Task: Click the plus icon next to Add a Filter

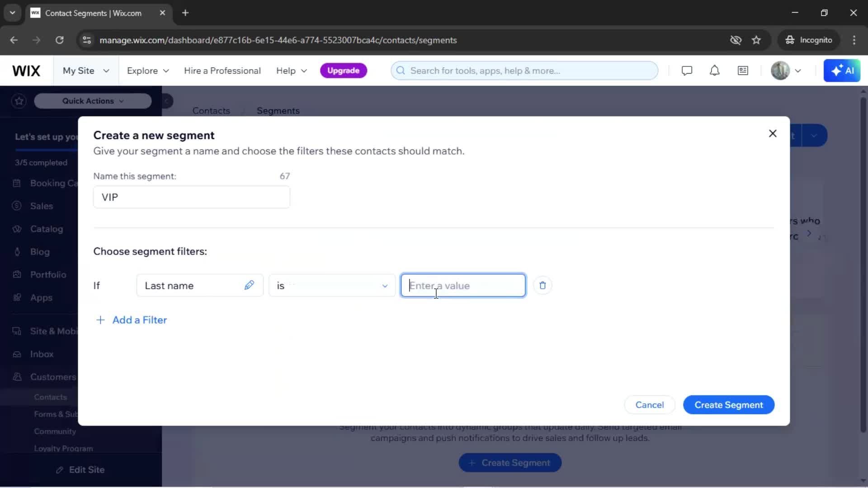Action: click(x=100, y=320)
